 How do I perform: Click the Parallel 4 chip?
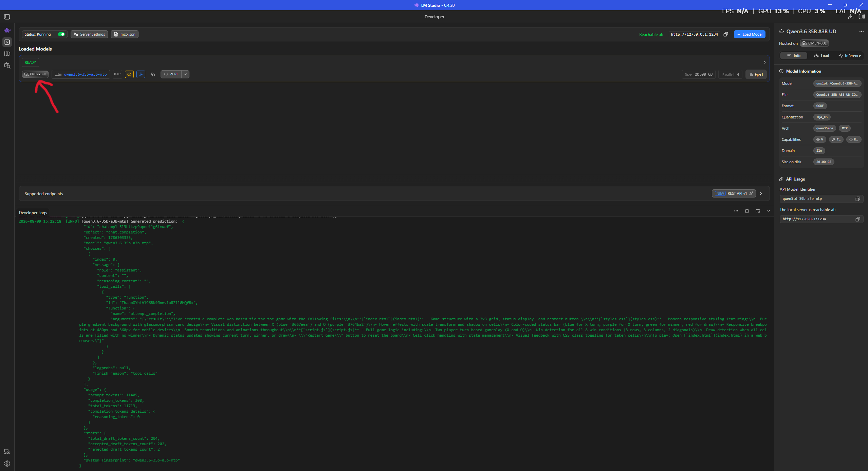[x=730, y=75]
